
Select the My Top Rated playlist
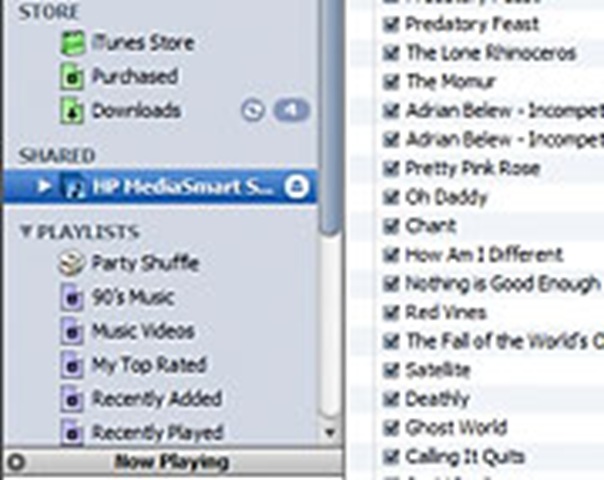click(x=149, y=366)
